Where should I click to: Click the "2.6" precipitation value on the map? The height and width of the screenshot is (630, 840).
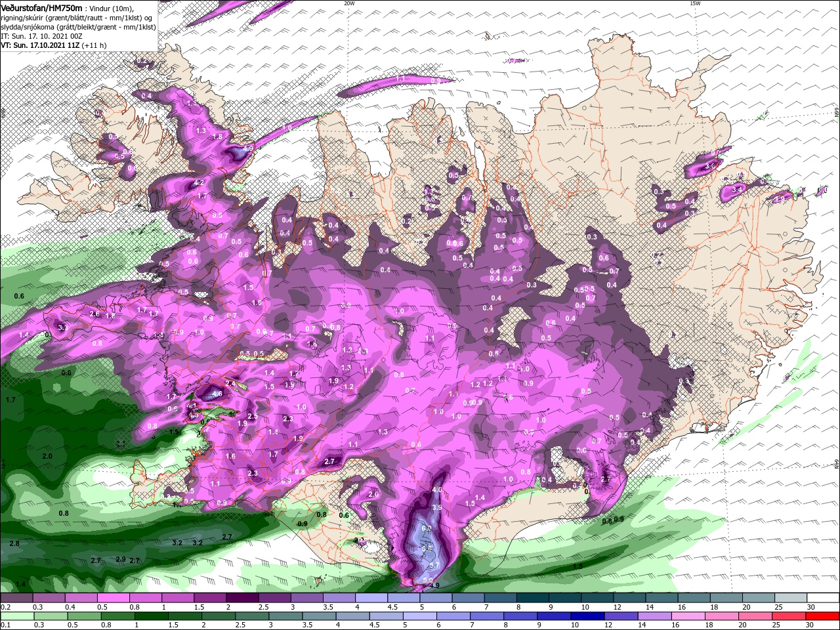[94, 314]
